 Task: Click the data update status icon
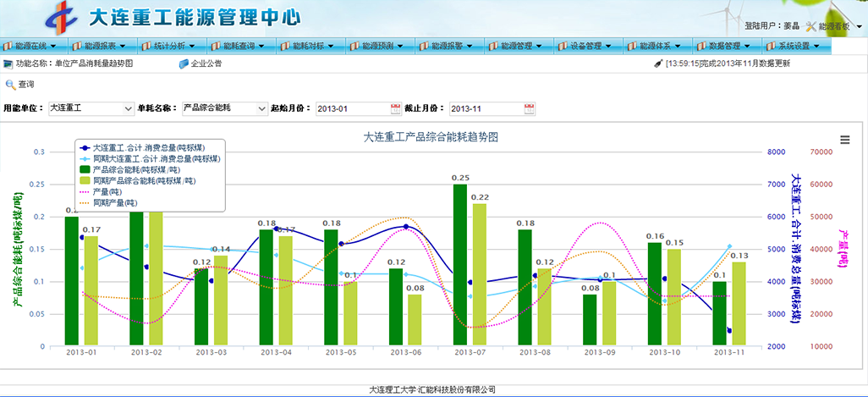point(657,63)
